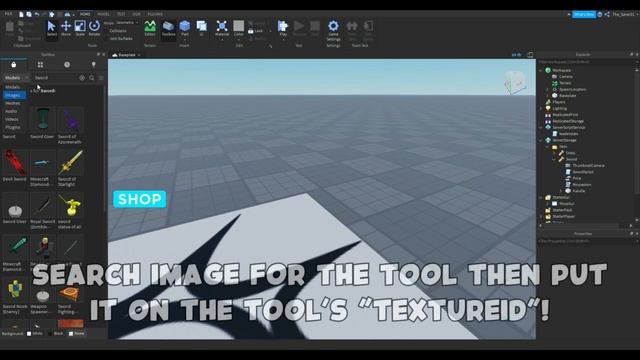
Task: Click the SHOP button in viewport
Action: point(140,199)
